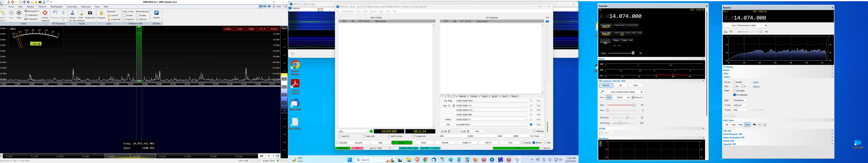This screenshot has width=868, height=163.
Task: Open the Rec/Playback ribbon tab
Action: point(57,7)
